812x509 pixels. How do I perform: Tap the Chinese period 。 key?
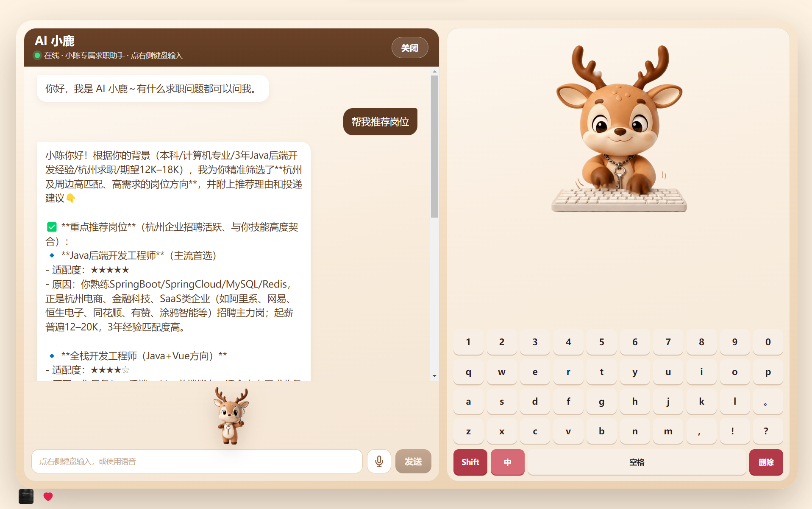coord(768,401)
